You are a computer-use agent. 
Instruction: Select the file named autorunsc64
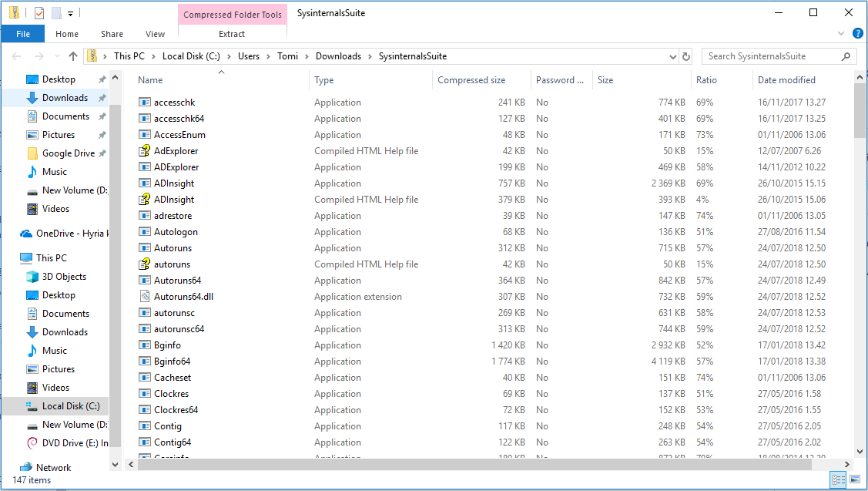tap(179, 329)
